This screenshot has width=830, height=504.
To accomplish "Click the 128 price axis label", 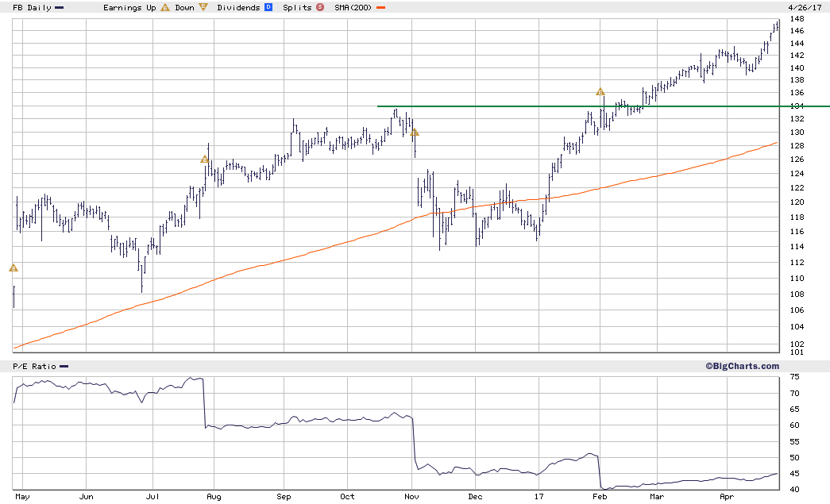I will tap(797, 145).
